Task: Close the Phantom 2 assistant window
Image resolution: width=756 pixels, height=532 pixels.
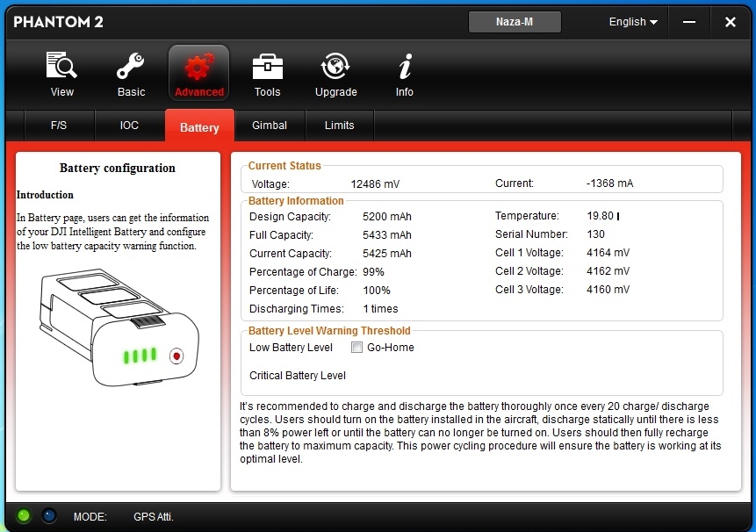Action: tap(730, 22)
